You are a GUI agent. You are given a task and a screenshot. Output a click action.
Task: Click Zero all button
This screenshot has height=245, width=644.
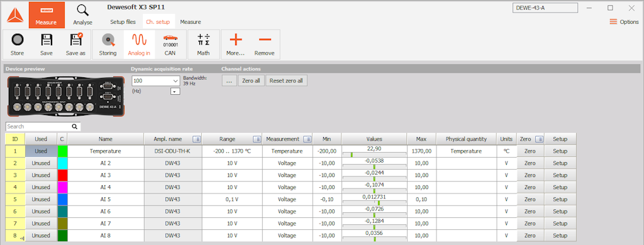click(x=251, y=80)
